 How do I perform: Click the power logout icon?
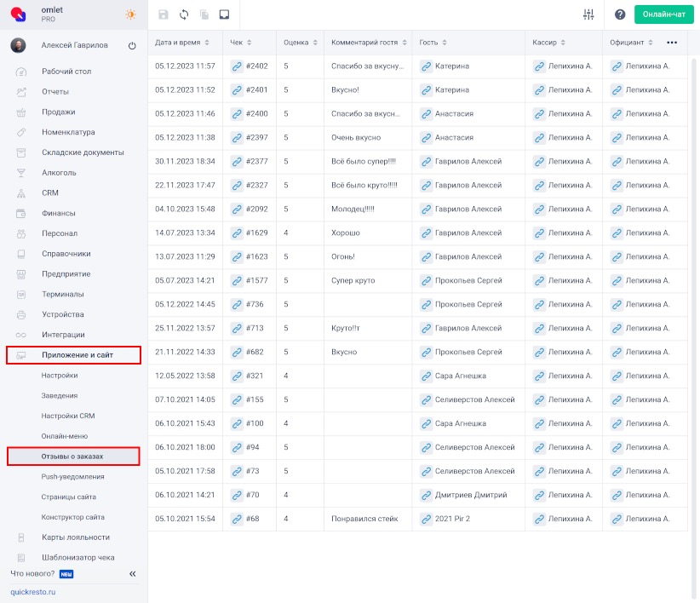coord(132,45)
